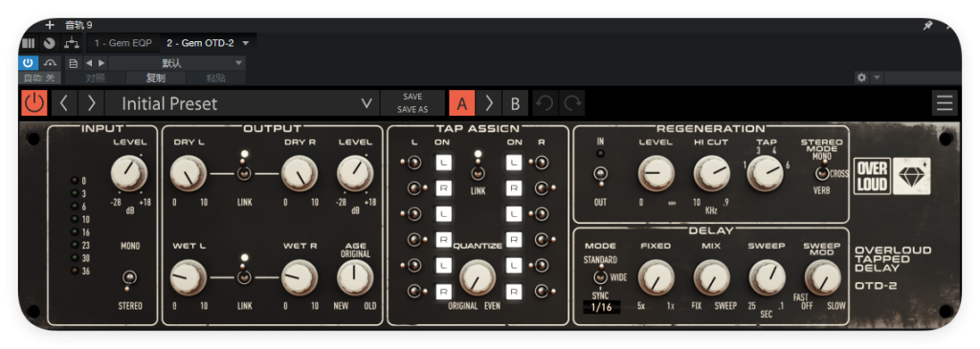980x349 pixels.
Task: Go to next preset with right arrow
Action: [91, 103]
